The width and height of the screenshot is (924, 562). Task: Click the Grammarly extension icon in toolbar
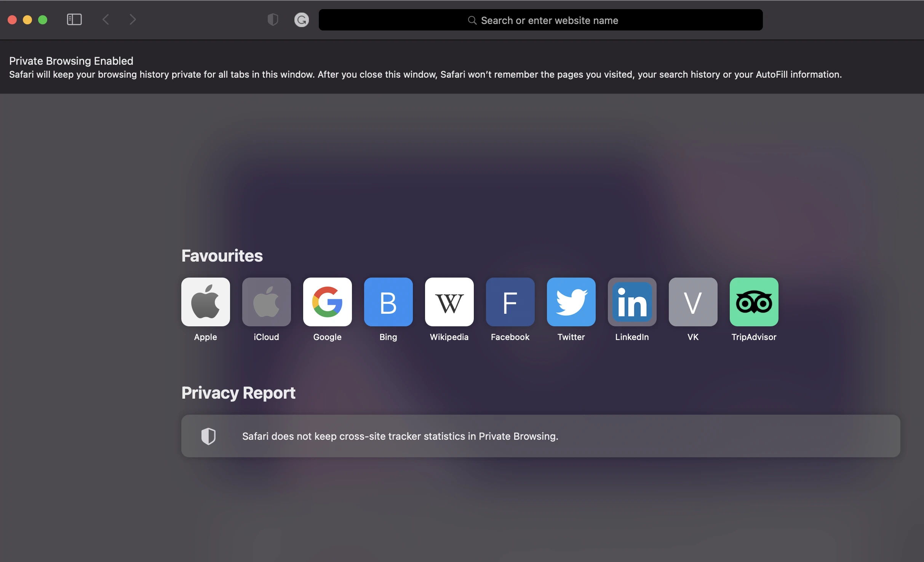302,19
